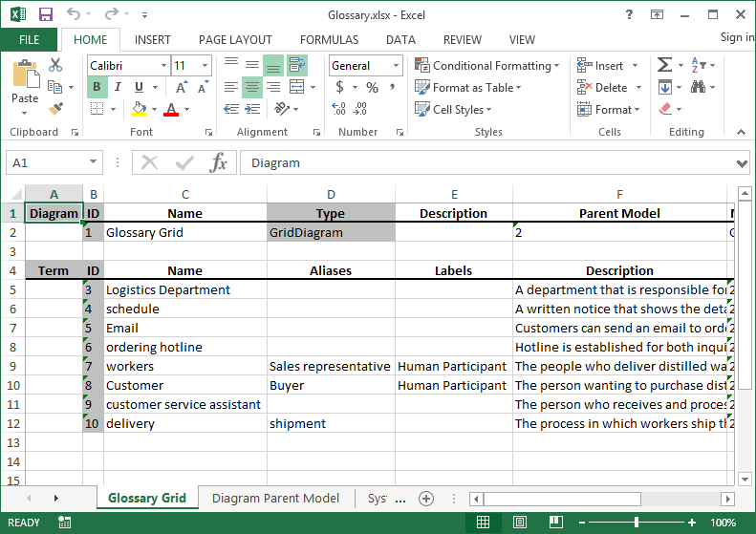Collapse the ribbon with the up chevron

(x=741, y=132)
